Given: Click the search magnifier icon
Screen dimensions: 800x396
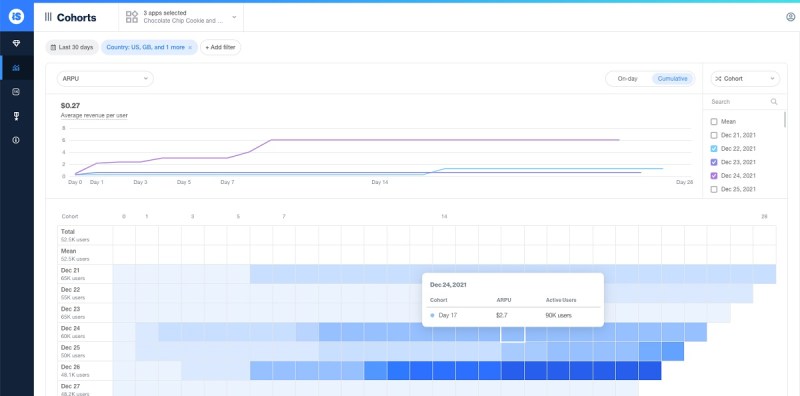Looking at the screenshot, I should pyautogui.click(x=774, y=102).
